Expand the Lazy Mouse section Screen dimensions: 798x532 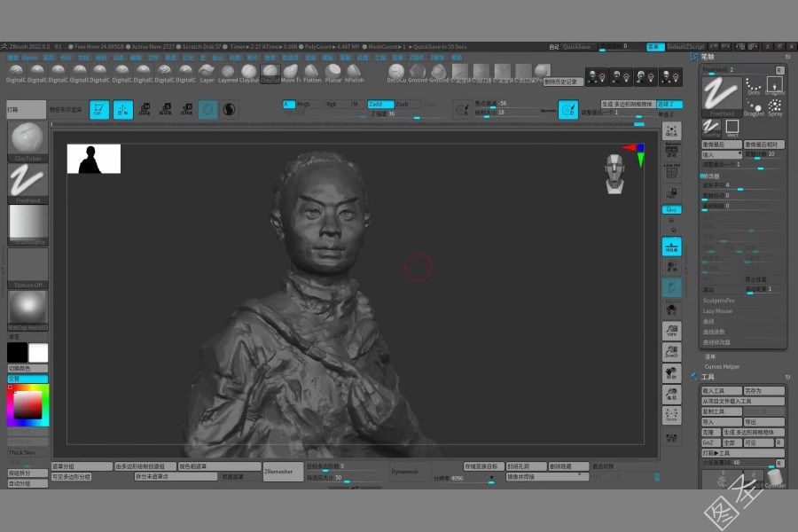point(717,310)
